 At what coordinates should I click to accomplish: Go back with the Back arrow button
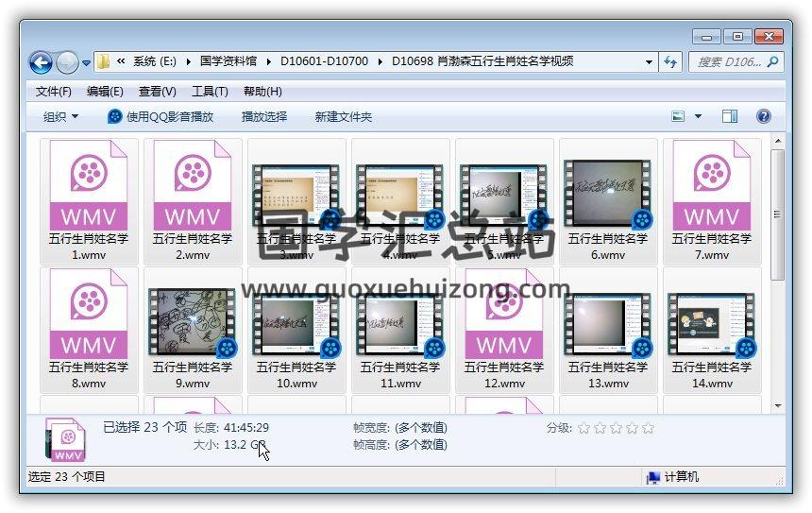41,62
